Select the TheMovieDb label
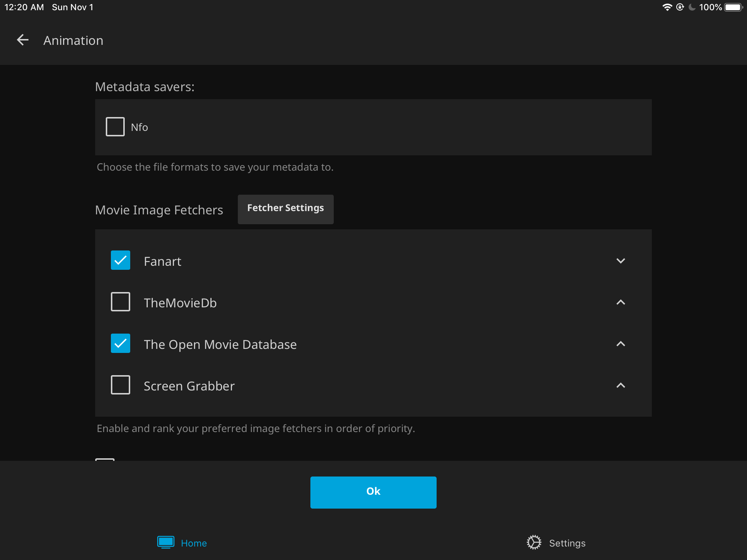747x560 pixels. tap(180, 303)
